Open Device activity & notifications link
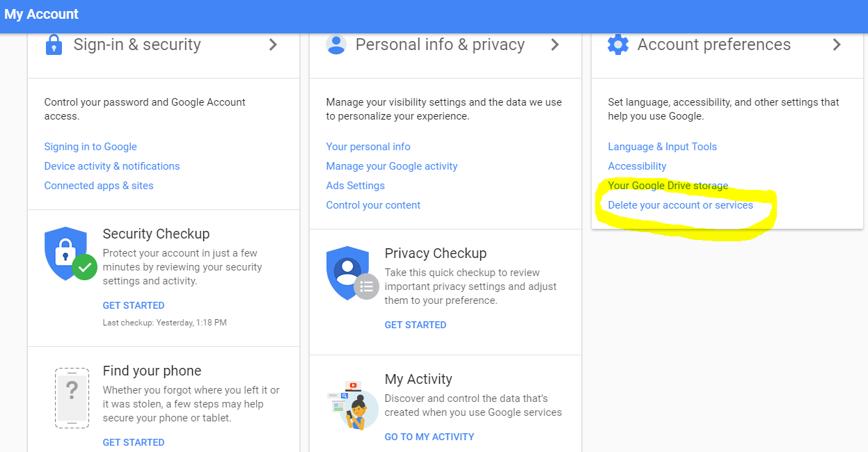The height and width of the screenshot is (452, 868). 112,166
